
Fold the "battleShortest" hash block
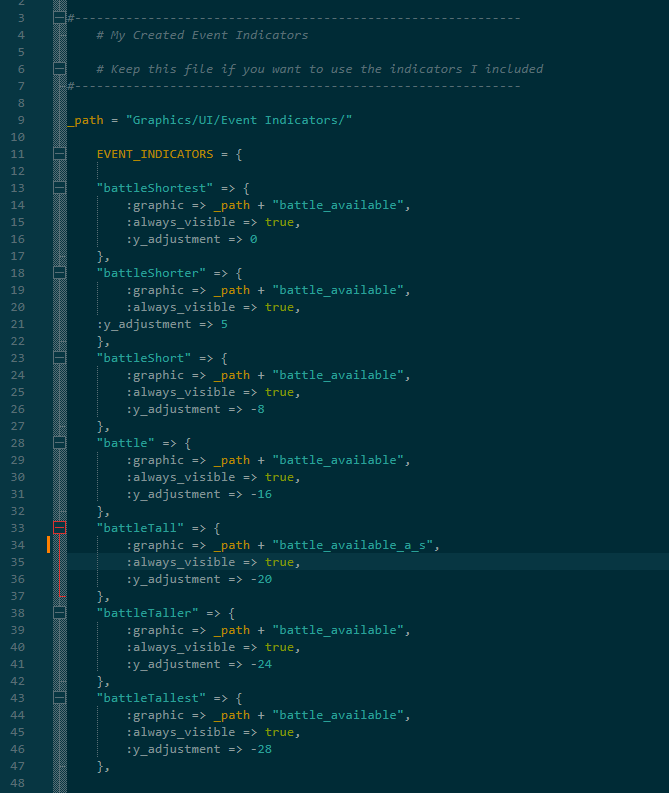60,188
